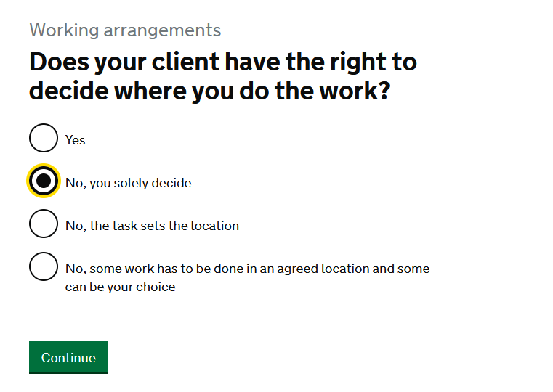Click the 'Yes' option label text
553x392 pixels.
click(x=75, y=140)
